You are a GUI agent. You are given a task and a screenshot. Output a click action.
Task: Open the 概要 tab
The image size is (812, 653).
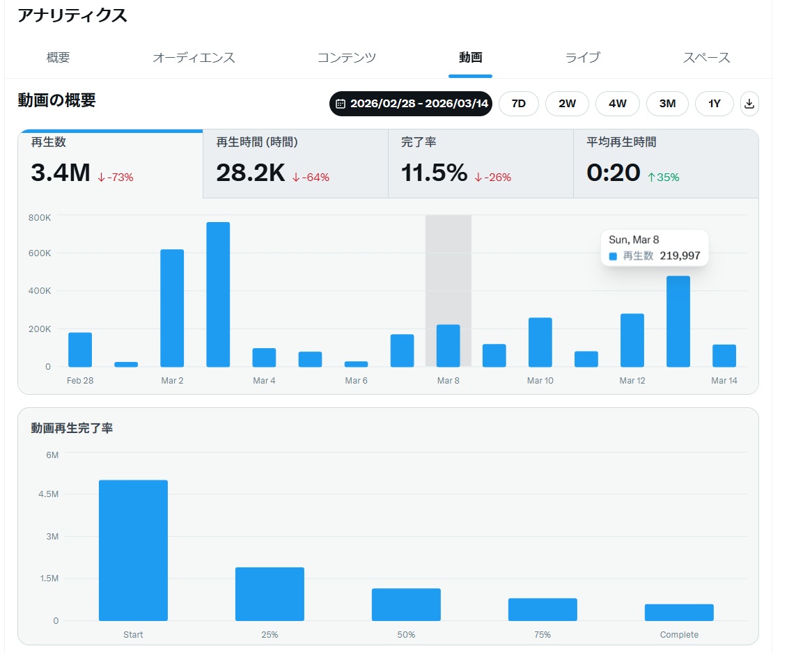pyautogui.click(x=58, y=58)
